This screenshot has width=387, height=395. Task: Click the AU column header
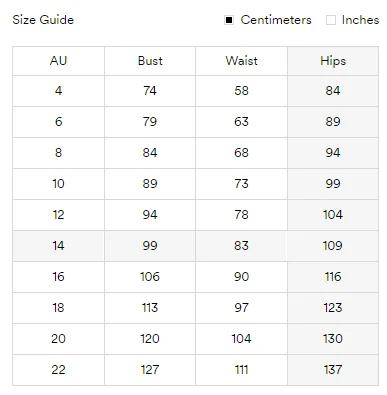58,61
